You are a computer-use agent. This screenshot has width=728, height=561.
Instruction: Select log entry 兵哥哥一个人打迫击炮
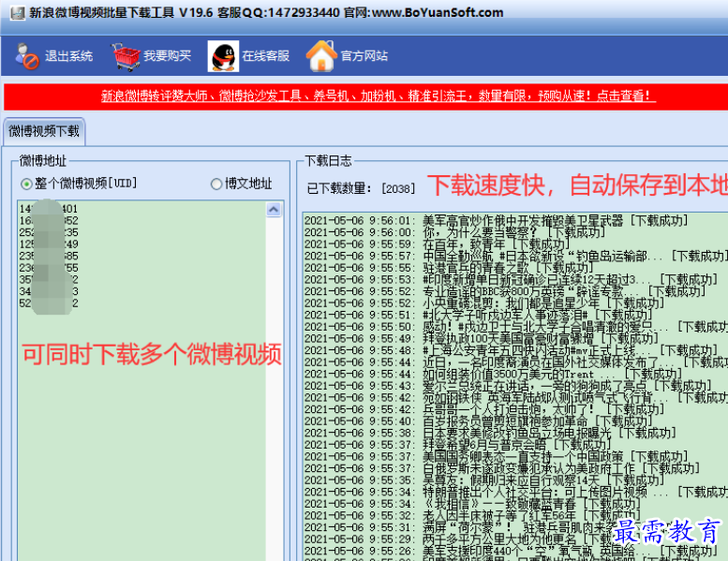484,409
